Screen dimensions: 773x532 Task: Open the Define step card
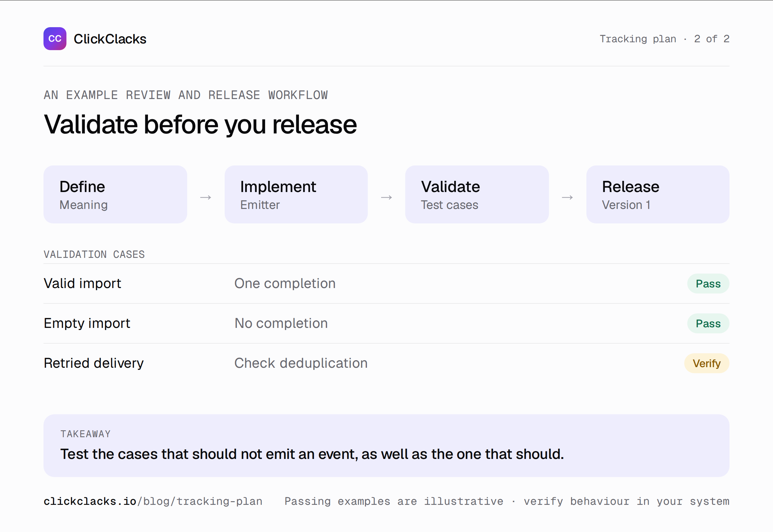115,194
